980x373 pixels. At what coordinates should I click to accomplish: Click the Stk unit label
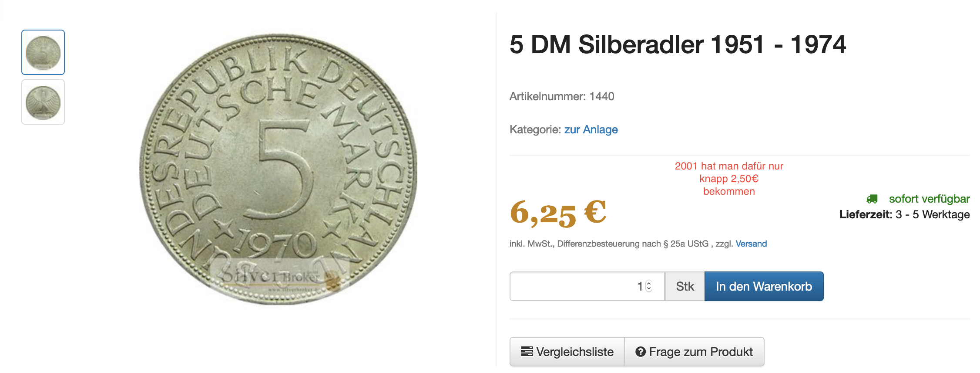coord(685,286)
